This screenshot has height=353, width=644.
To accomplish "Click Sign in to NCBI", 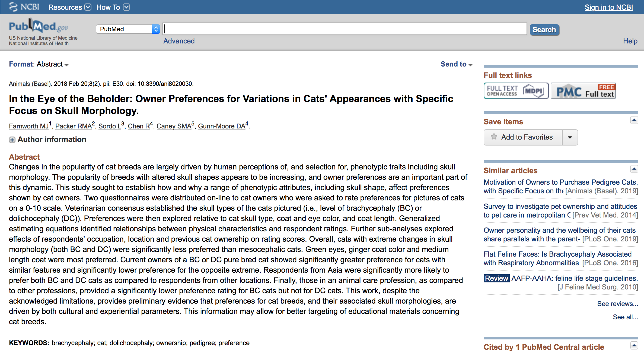I will [x=609, y=7].
